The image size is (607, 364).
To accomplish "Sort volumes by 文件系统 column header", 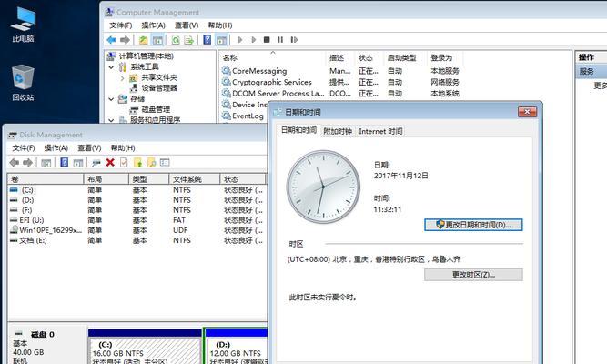I will (195, 179).
